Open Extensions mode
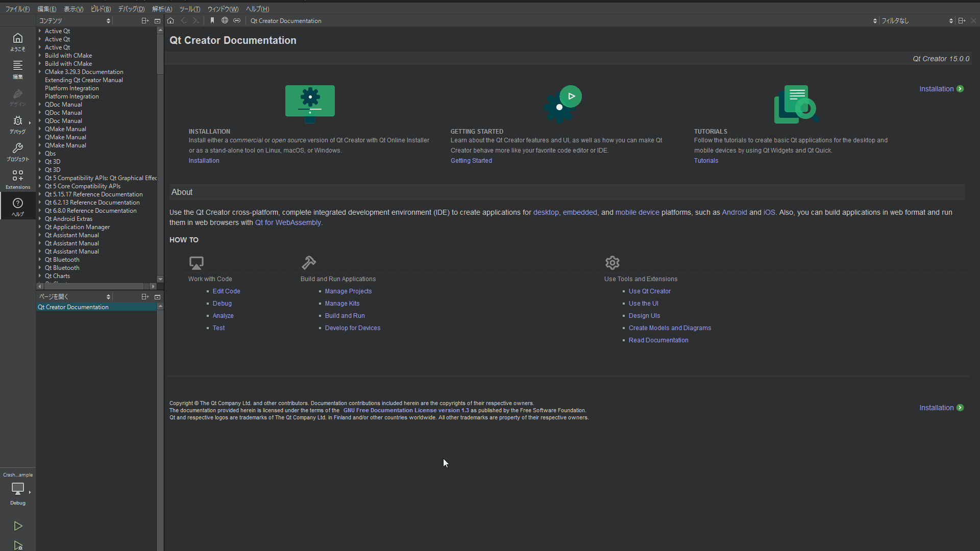The height and width of the screenshot is (551, 980). (18, 180)
